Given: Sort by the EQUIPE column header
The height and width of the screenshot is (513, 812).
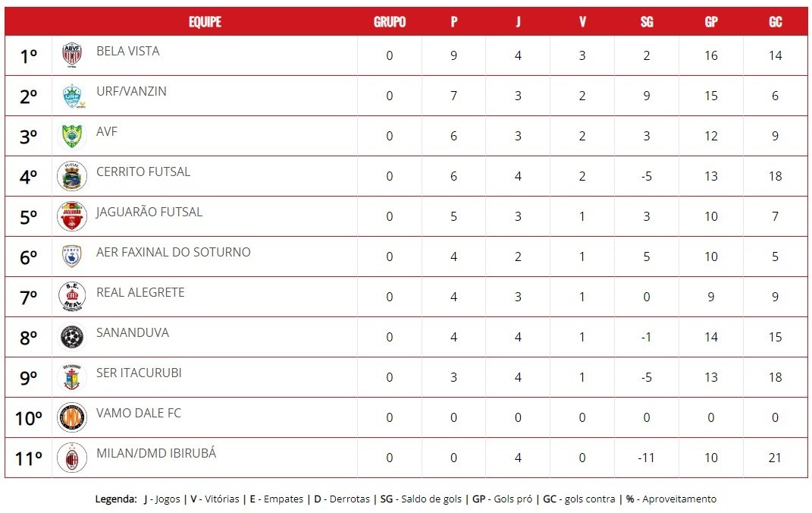Looking at the screenshot, I should [205, 22].
